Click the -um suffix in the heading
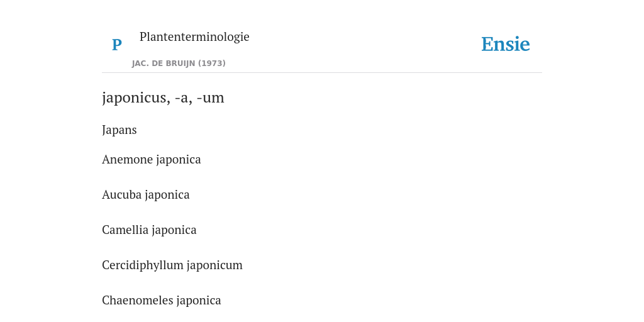 point(210,98)
